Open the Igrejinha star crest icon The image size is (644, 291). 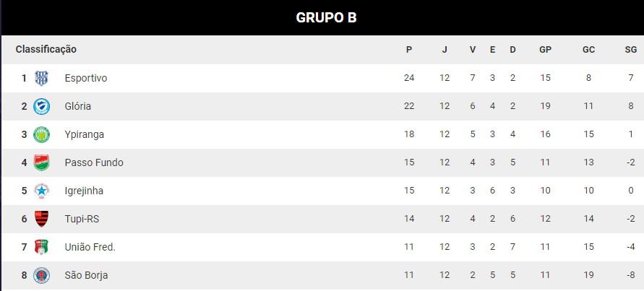pyautogui.click(x=41, y=191)
